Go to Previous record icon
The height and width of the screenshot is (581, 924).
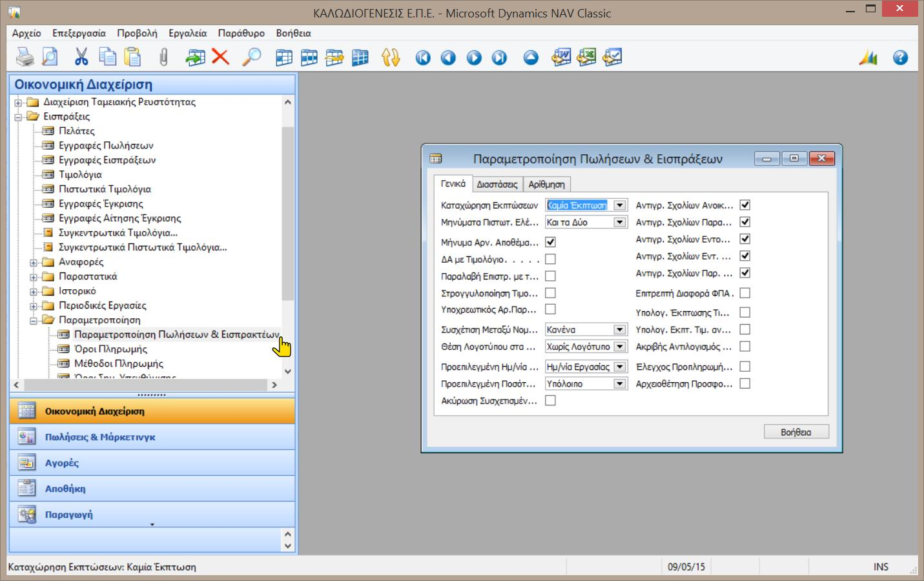coord(448,58)
